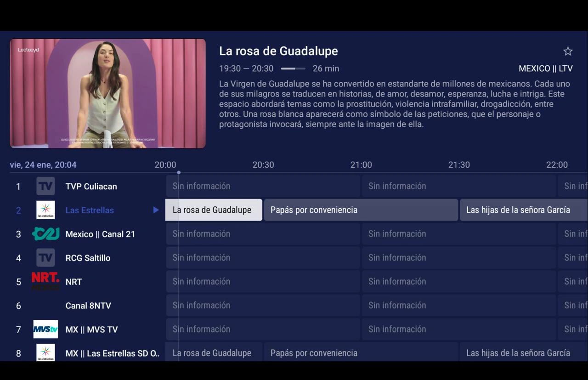Click the MVS TV channel logo
Viewport: 588px width, 380px height.
point(45,329)
